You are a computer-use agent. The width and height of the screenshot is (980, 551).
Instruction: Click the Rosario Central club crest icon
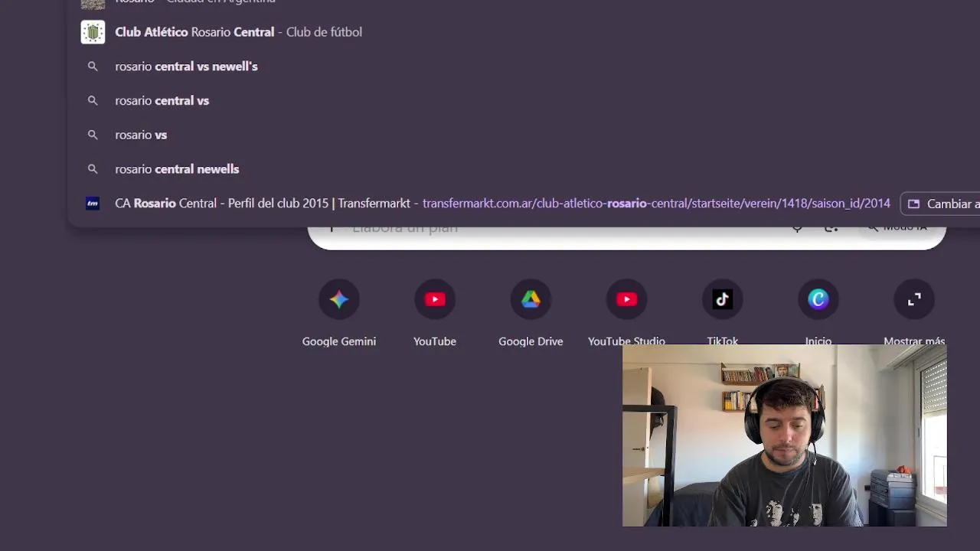point(93,32)
